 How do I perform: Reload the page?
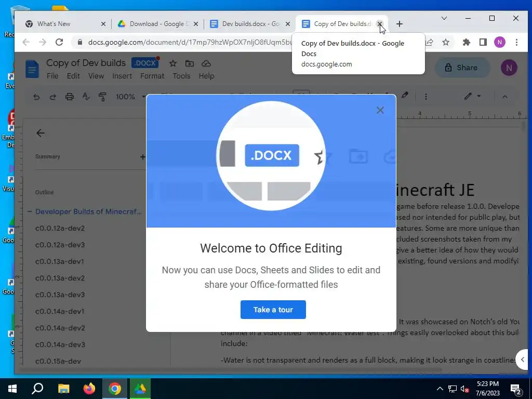(59, 42)
